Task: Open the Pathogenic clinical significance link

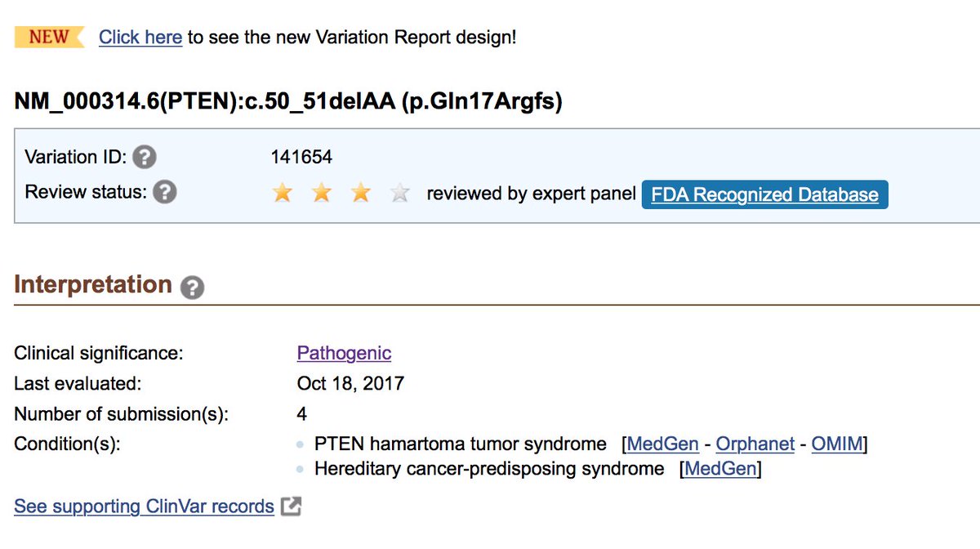Action: (344, 353)
